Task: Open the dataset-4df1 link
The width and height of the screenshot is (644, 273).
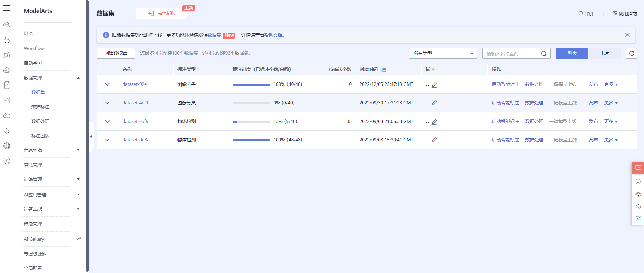Action: 135,103
